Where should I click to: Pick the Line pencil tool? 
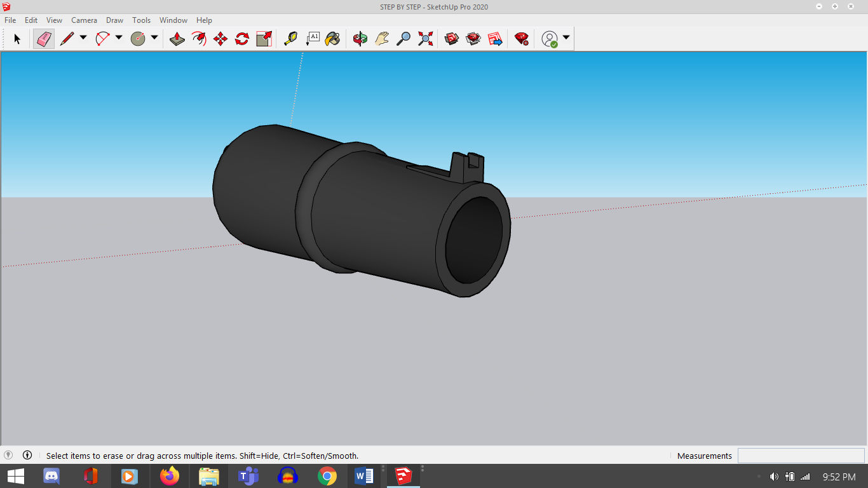tap(67, 39)
